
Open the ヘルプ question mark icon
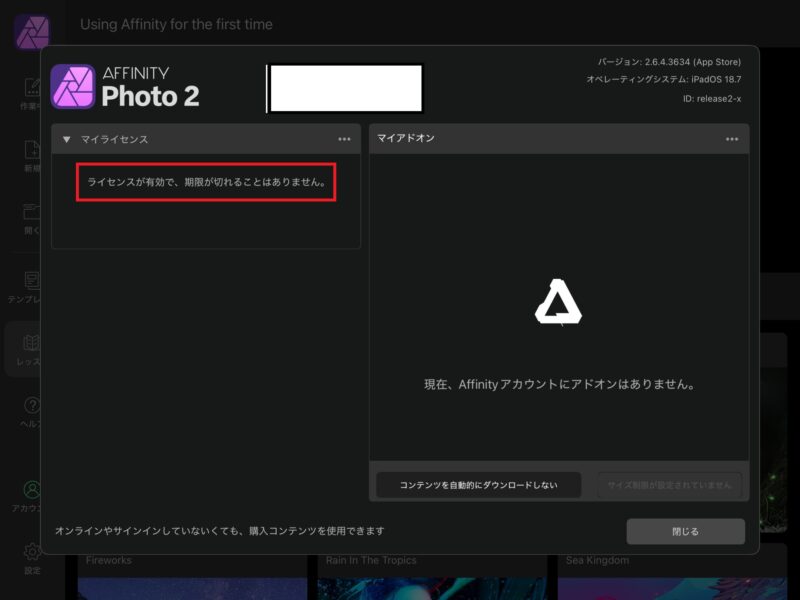point(32,406)
